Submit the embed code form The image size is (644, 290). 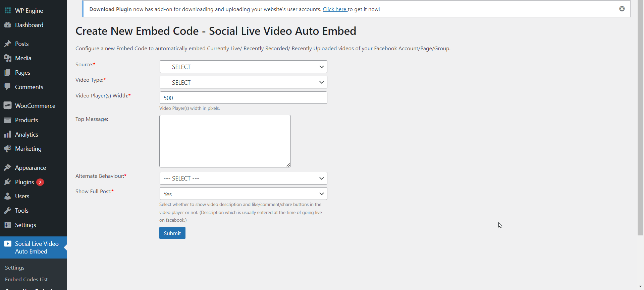[172, 233]
